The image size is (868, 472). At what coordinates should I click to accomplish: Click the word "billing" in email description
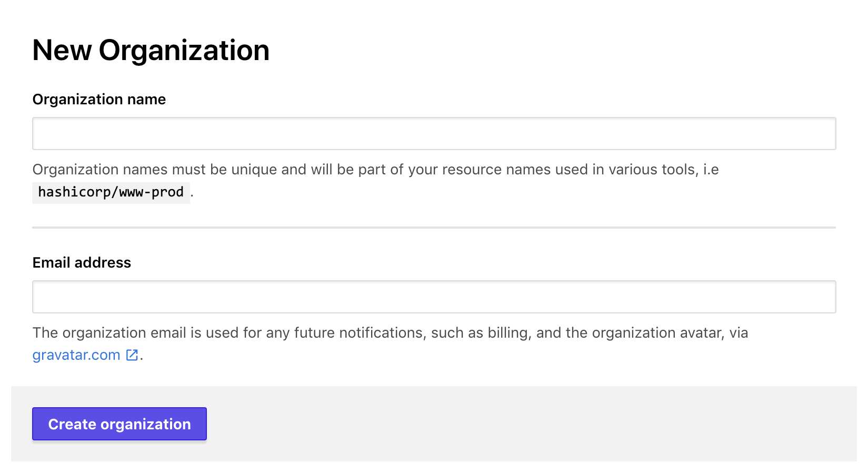click(507, 333)
